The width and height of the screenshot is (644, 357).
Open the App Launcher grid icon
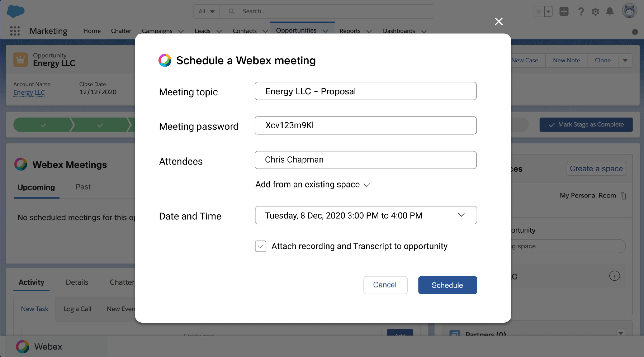pyautogui.click(x=15, y=31)
